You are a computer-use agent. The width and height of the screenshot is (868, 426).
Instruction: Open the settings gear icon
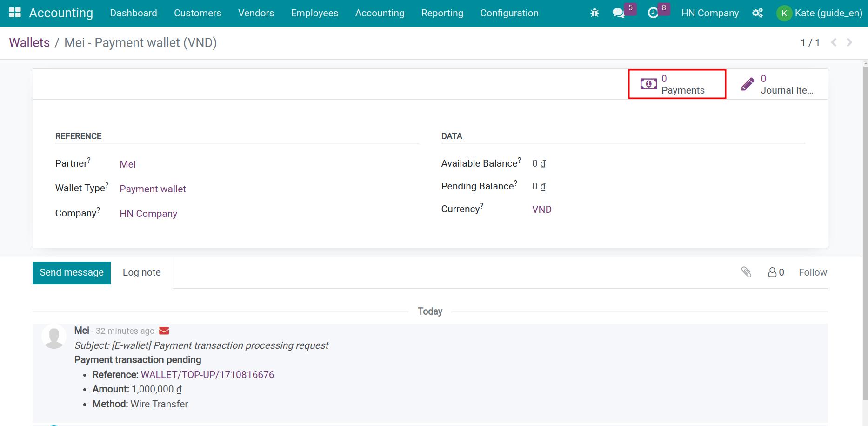(758, 13)
